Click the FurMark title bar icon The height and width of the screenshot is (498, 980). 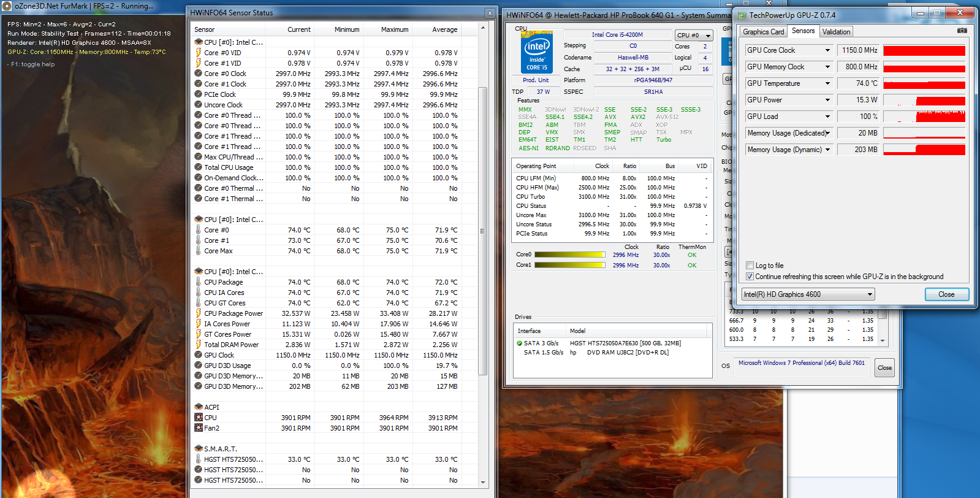8,6
